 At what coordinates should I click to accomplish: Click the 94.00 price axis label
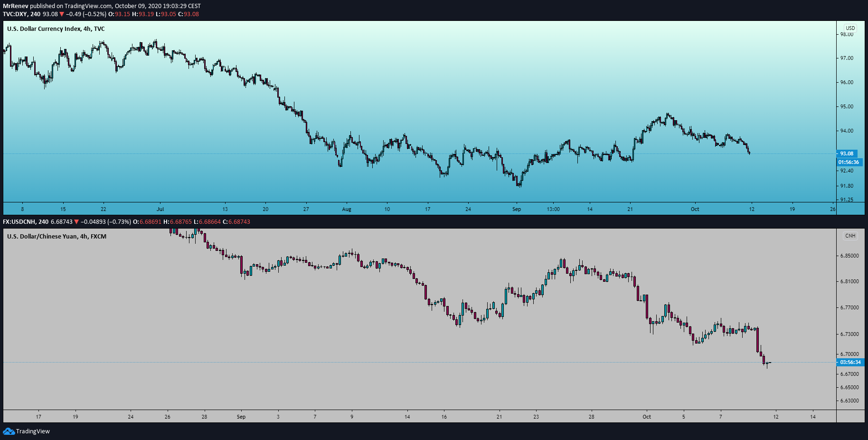pyautogui.click(x=847, y=131)
